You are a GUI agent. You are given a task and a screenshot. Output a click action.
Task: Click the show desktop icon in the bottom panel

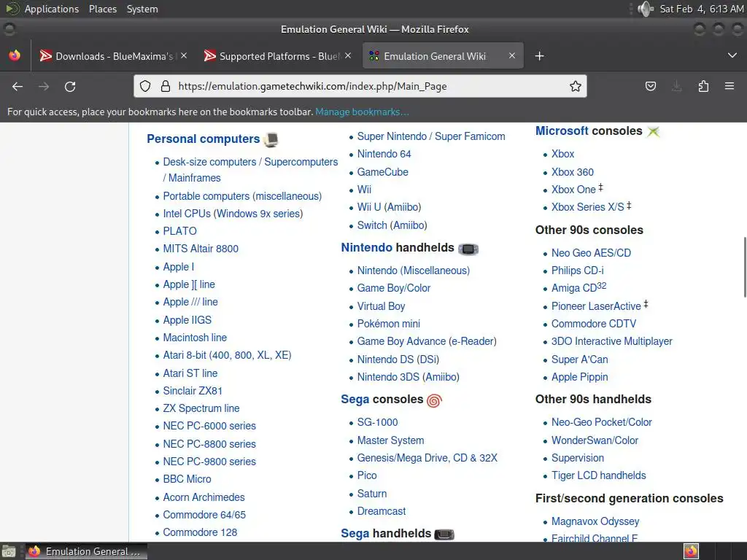coord(8,551)
